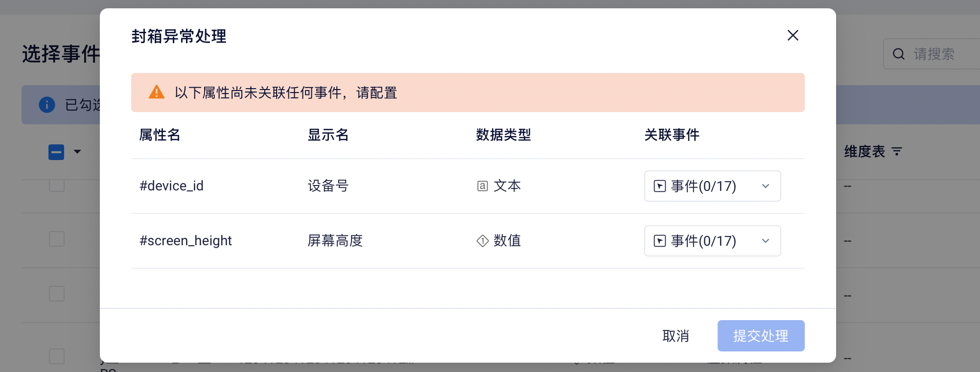This screenshot has width=980, height=372.
Task: Close the 封箱异常处理 dialog
Action: click(x=793, y=35)
